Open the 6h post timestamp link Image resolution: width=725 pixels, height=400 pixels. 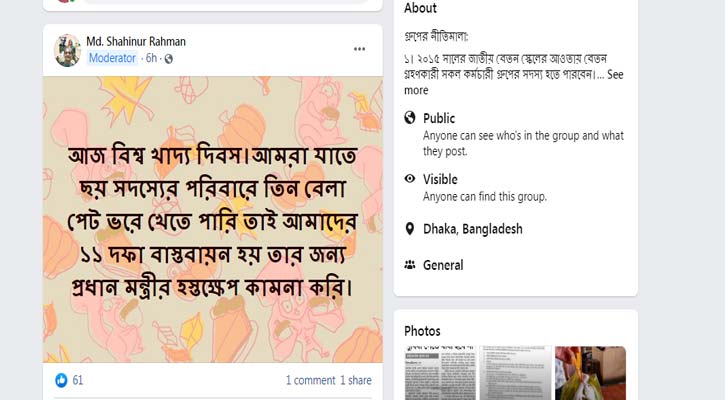[151, 58]
